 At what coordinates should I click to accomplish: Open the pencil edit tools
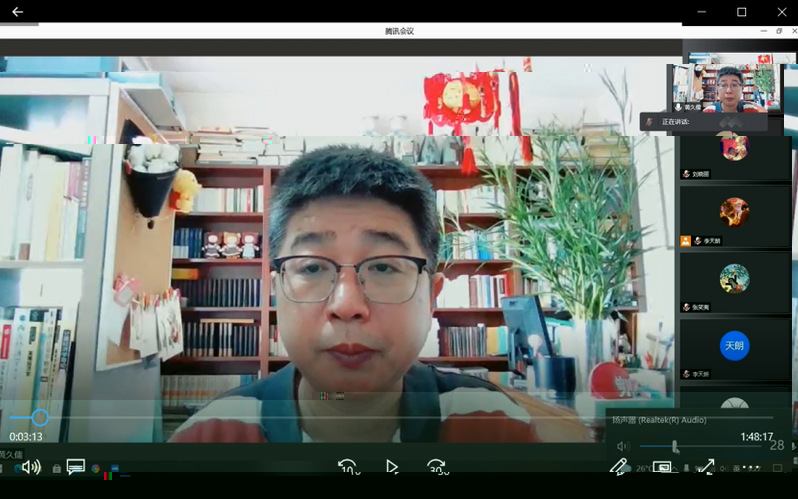618,466
